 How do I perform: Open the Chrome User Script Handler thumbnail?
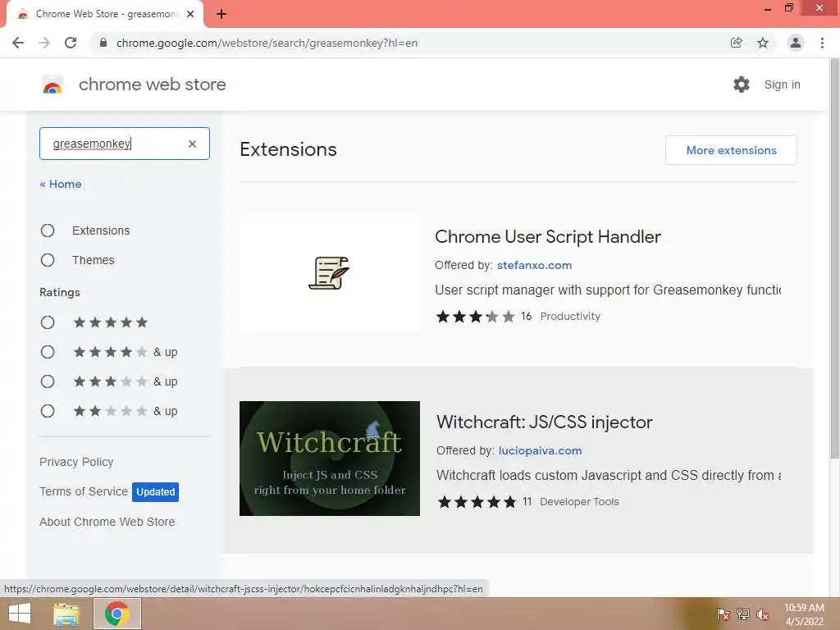pyautogui.click(x=330, y=273)
